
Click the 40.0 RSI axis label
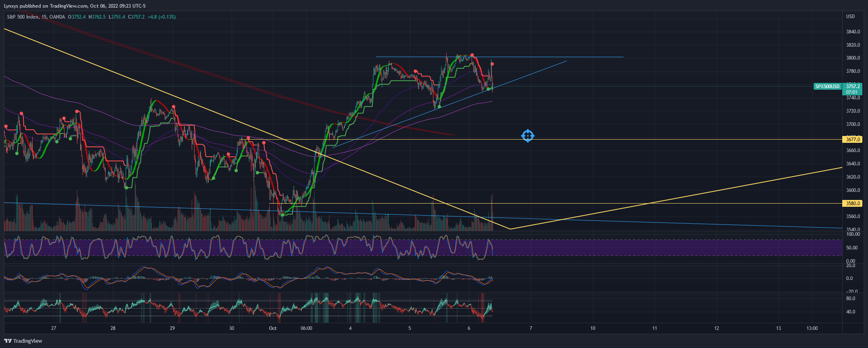click(851, 312)
